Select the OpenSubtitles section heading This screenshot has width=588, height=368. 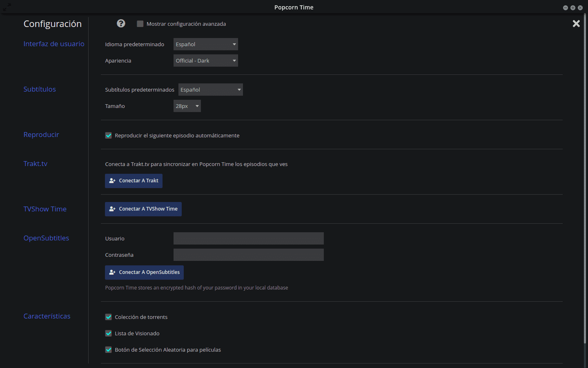[x=46, y=238]
